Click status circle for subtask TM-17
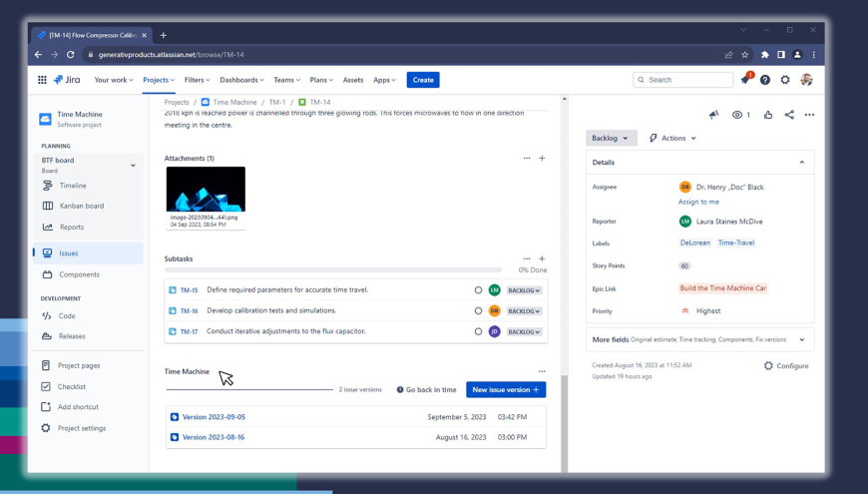Viewport: 868px width, 494px height. click(x=478, y=331)
